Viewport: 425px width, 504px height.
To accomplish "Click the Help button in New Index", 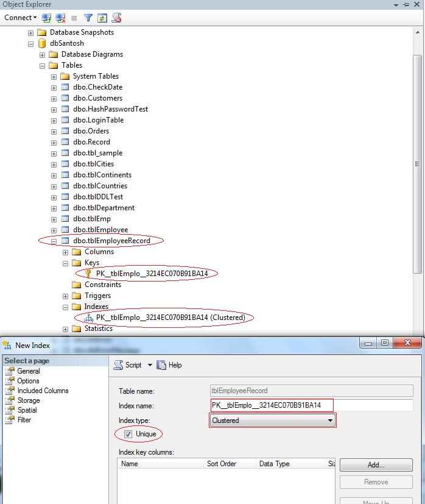I will 169,365.
